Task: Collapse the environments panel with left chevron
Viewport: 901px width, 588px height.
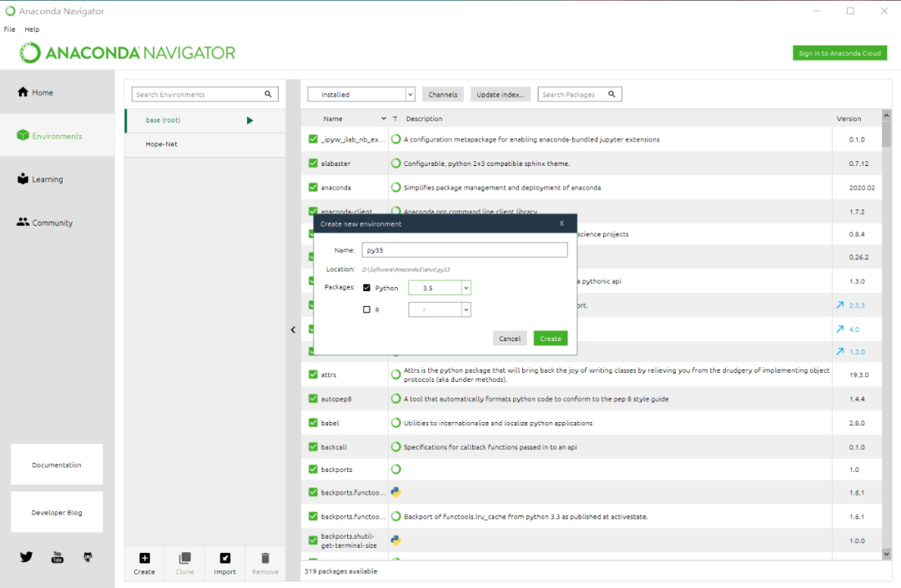Action: 293,329
